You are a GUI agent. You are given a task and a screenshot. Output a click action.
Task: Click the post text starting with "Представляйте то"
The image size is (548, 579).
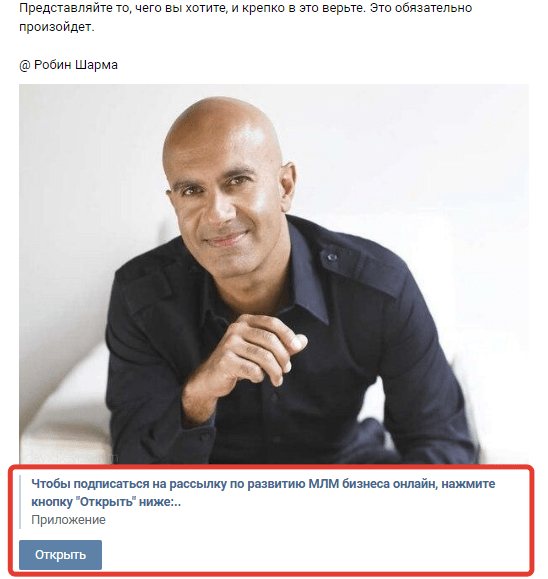246,17
